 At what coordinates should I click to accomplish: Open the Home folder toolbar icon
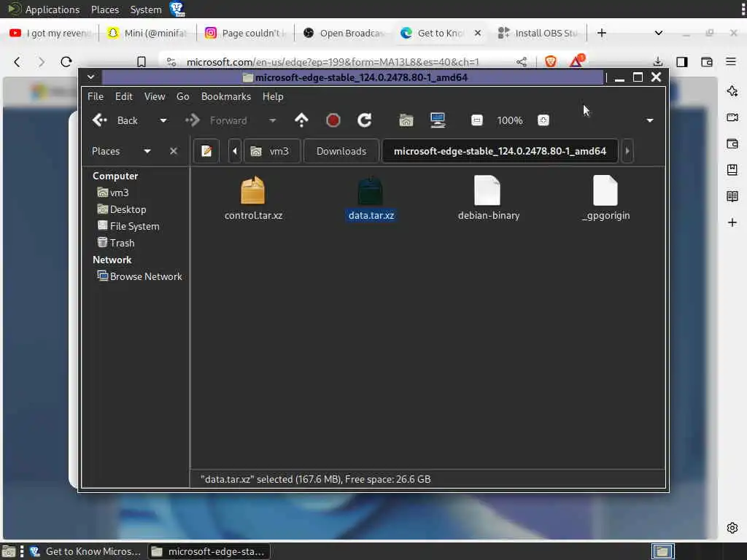pos(406,120)
